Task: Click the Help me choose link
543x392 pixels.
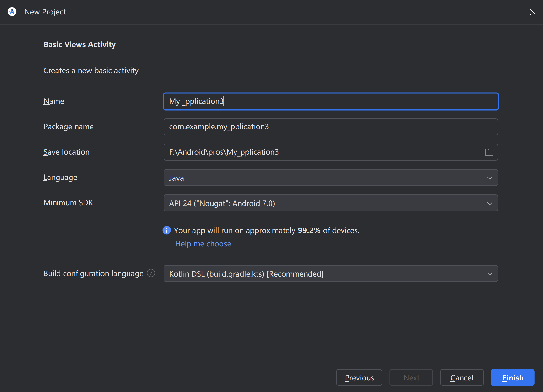Action: [203, 244]
